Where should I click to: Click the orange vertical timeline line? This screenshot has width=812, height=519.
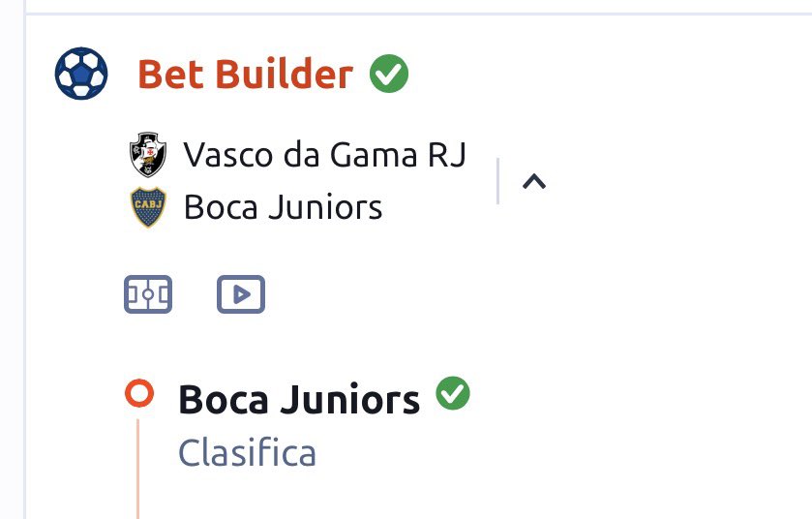[x=137, y=469]
